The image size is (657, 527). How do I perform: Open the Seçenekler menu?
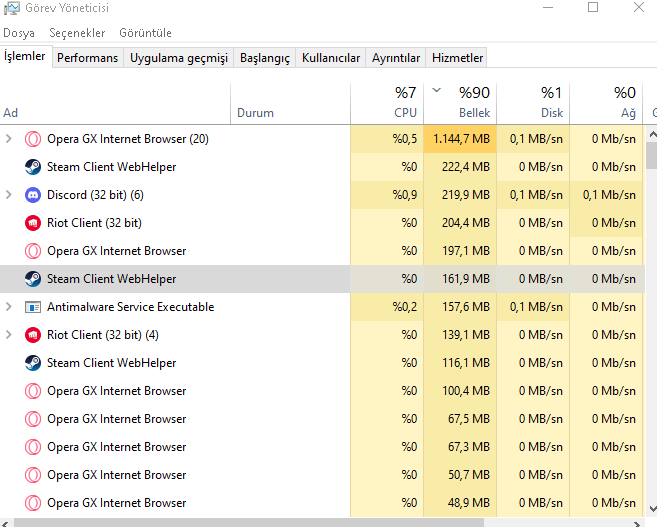(77, 33)
